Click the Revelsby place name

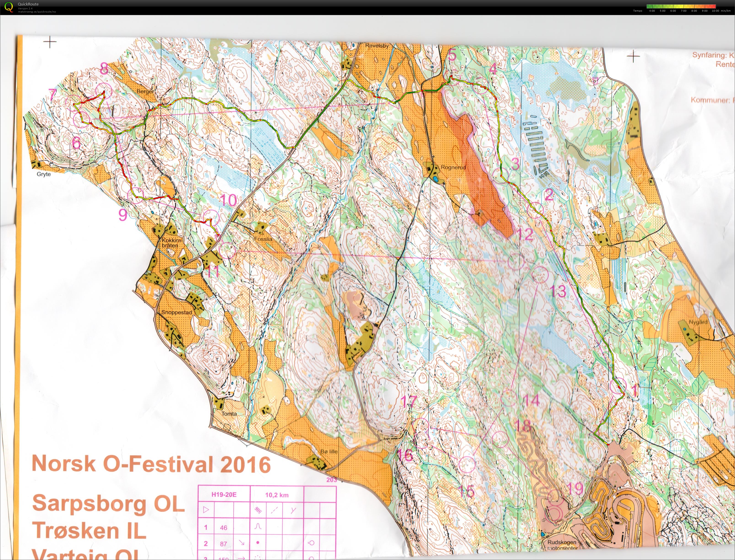point(377,46)
